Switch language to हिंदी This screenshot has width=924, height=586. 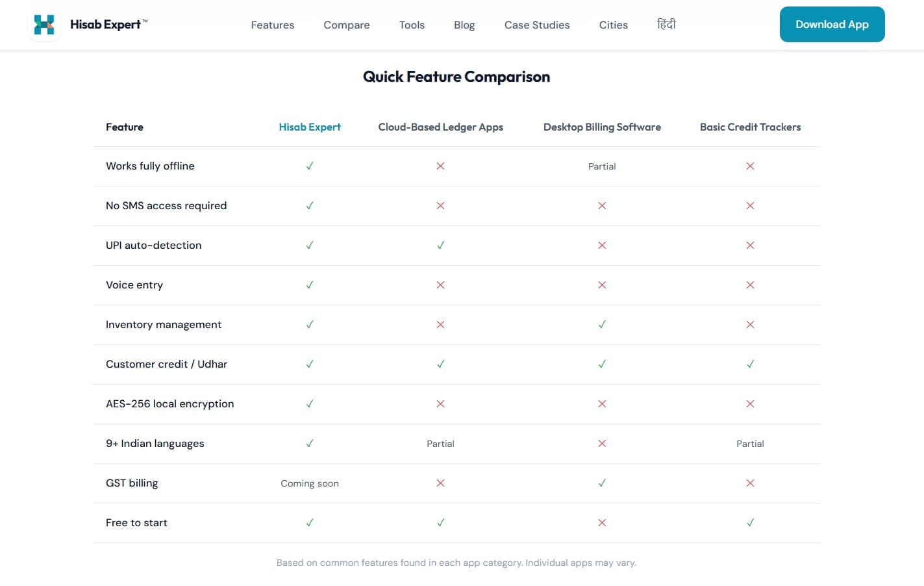pos(666,24)
